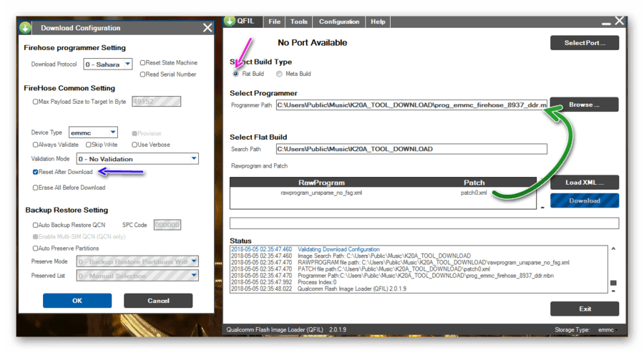The height and width of the screenshot is (353, 644).
Task: Click the blue Download button
Action: click(585, 200)
